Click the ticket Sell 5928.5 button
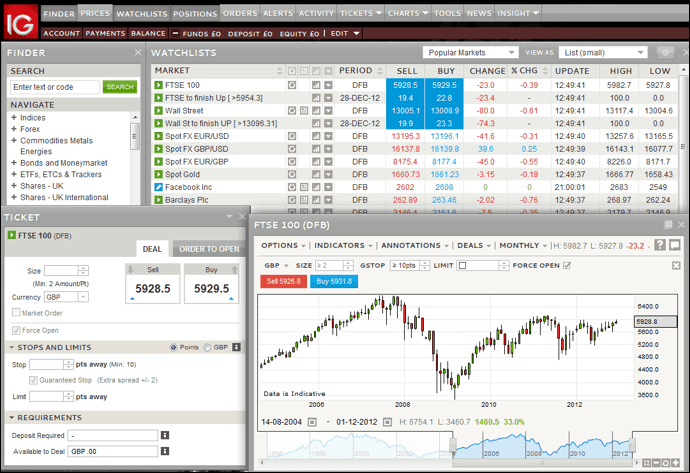Screen dimensions: 690x473 point(153,283)
